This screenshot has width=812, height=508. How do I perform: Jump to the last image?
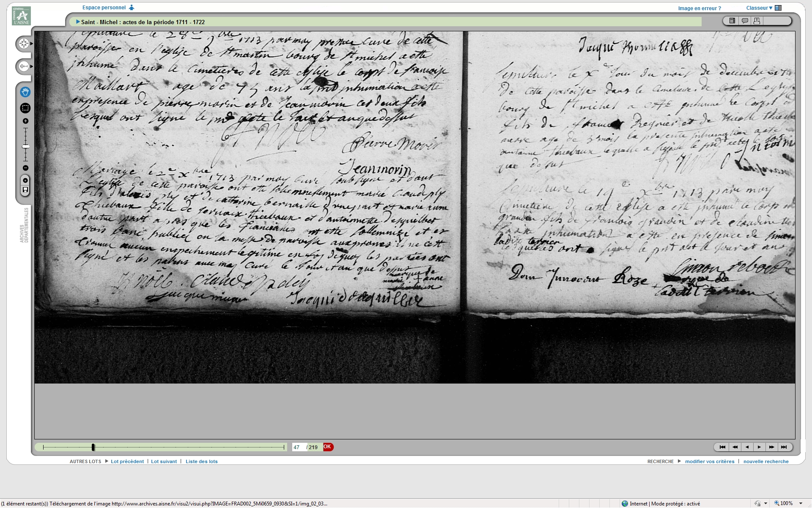pyautogui.click(x=784, y=447)
